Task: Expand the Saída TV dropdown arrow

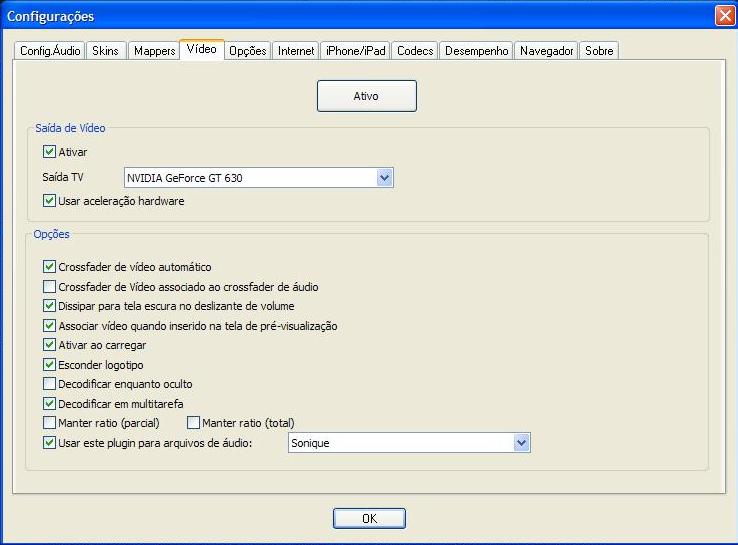Action: (385, 178)
